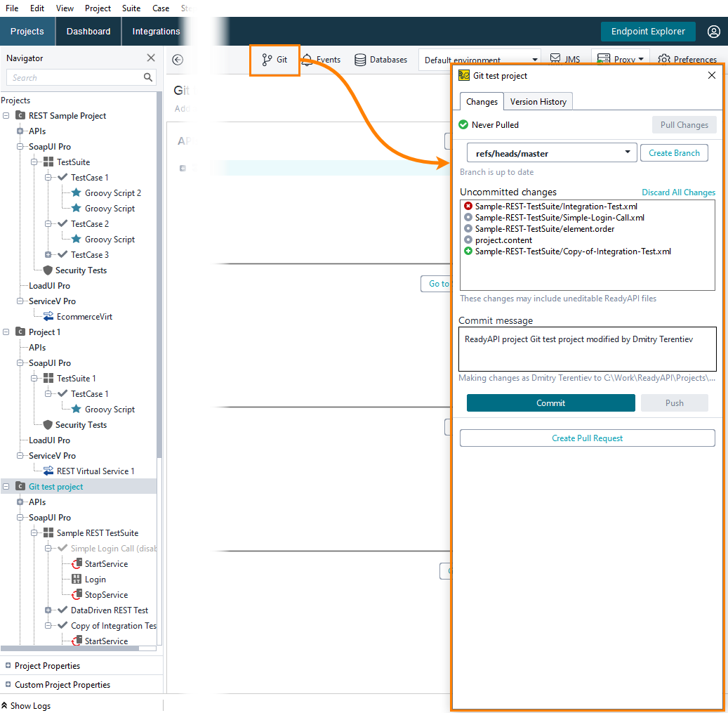Click the Never Pulled green check icon

(463, 125)
